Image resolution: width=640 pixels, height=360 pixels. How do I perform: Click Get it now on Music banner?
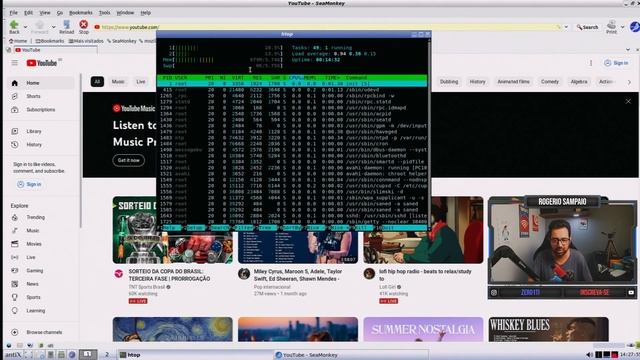pos(129,160)
